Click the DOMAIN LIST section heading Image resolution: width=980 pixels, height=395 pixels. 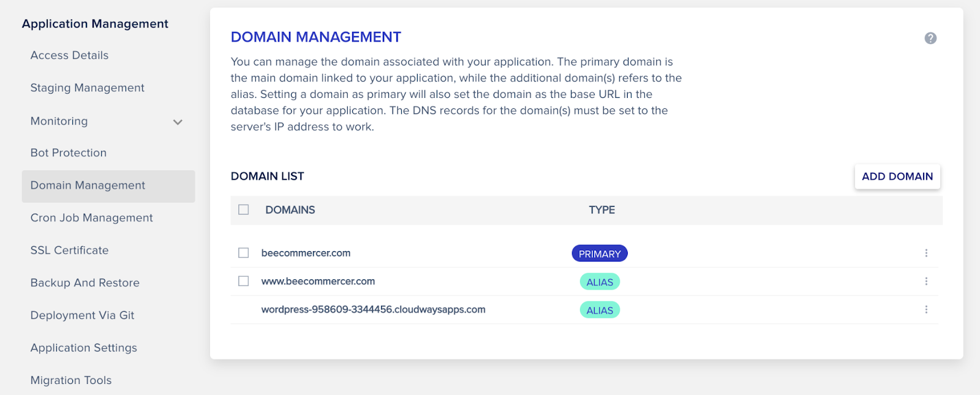click(x=268, y=176)
